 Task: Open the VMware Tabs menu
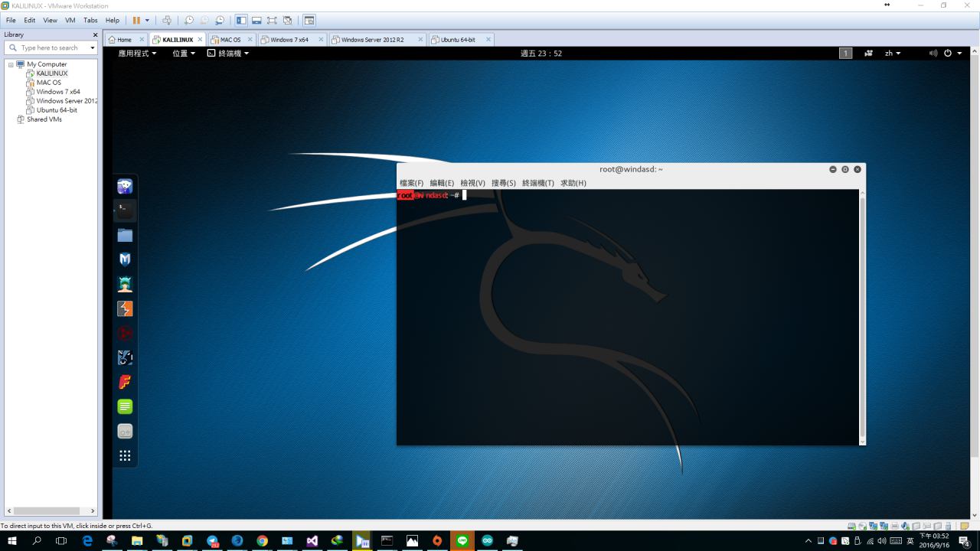coord(90,20)
